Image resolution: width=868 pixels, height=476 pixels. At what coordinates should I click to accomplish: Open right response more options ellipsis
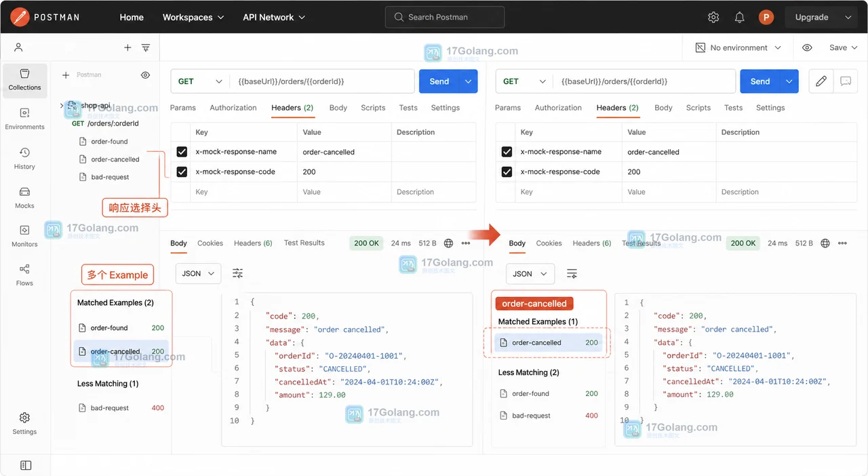(842, 243)
